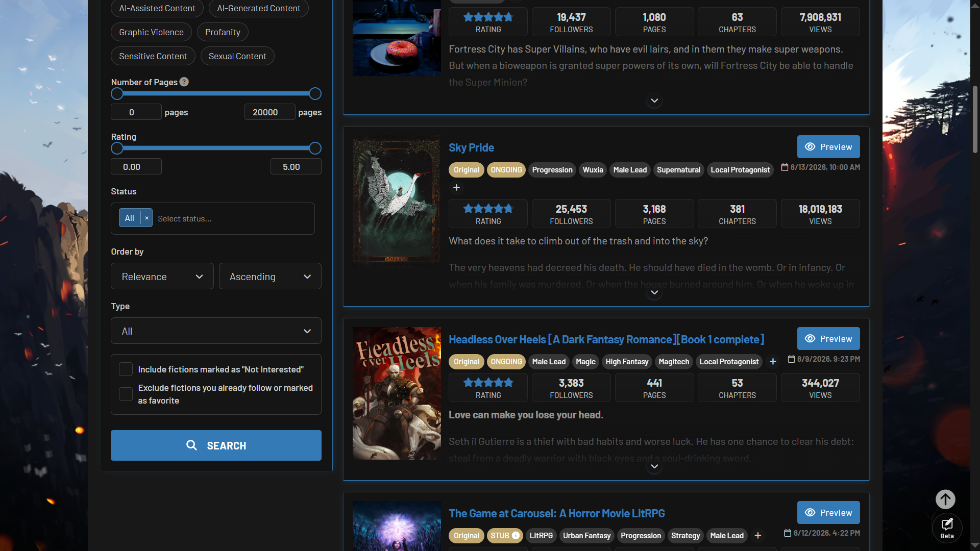980x551 pixels.
Task: Open the Ascending sort direction dropdown
Action: coord(270,276)
